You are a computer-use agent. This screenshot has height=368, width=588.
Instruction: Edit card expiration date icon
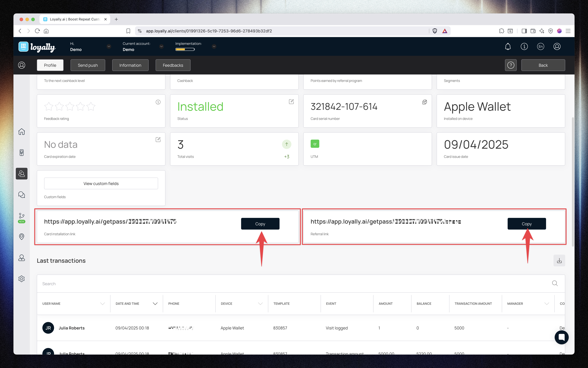[158, 140]
